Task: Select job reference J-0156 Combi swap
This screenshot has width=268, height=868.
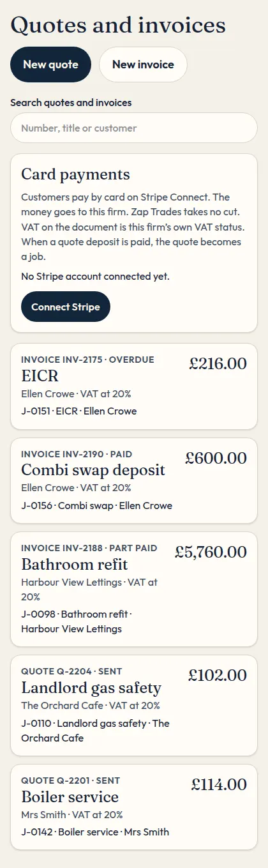Action: click(97, 505)
